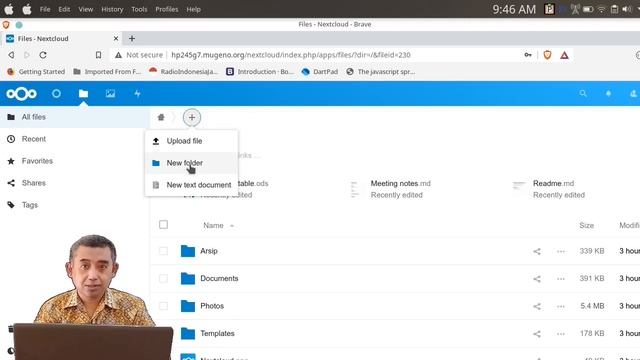Share the Documents folder
Image resolution: width=640 pixels, height=360 pixels.
coord(537,279)
